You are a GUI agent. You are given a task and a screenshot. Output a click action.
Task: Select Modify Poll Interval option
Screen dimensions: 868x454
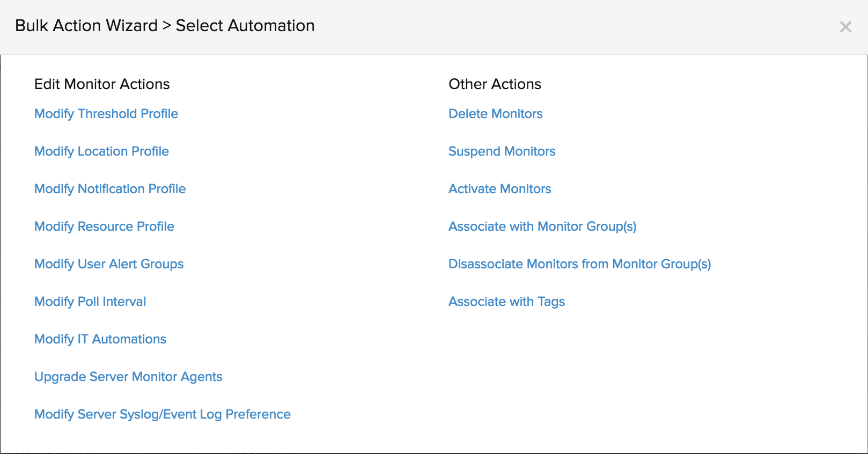pyautogui.click(x=90, y=302)
